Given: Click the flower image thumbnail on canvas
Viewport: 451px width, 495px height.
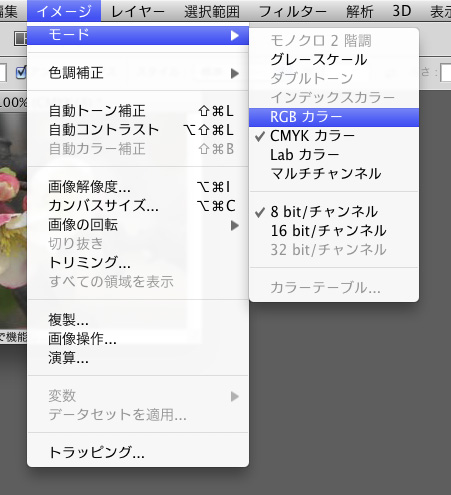Looking at the screenshot, I should tap(13, 220).
